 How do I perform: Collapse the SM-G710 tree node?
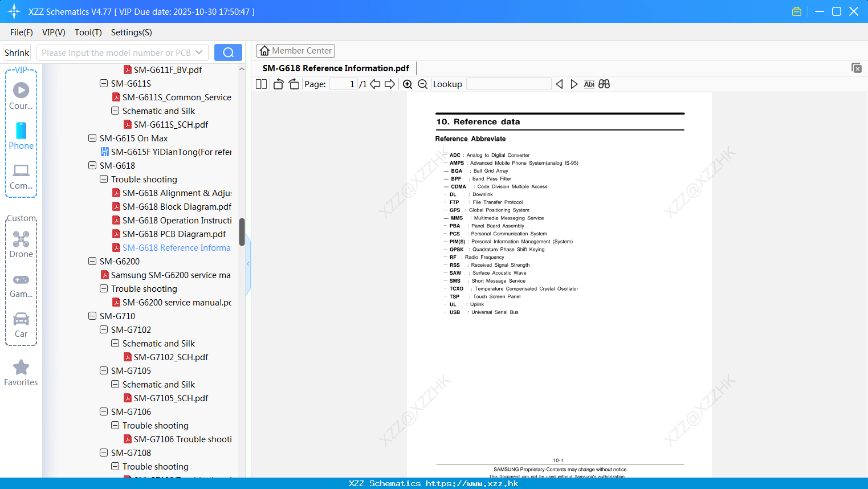click(x=92, y=316)
